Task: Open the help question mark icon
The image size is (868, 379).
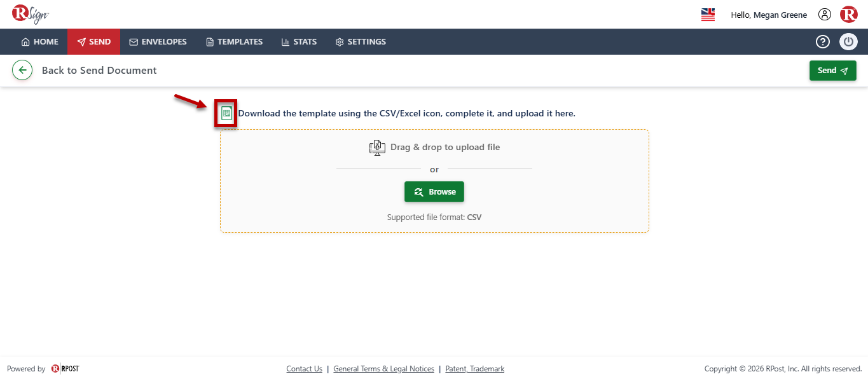Action: (823, 42)
